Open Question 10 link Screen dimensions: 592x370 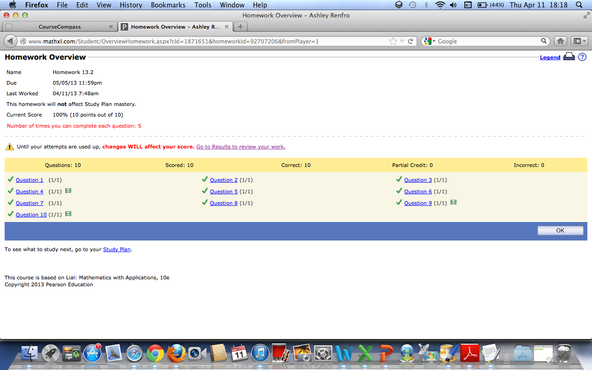coord(31,215)
